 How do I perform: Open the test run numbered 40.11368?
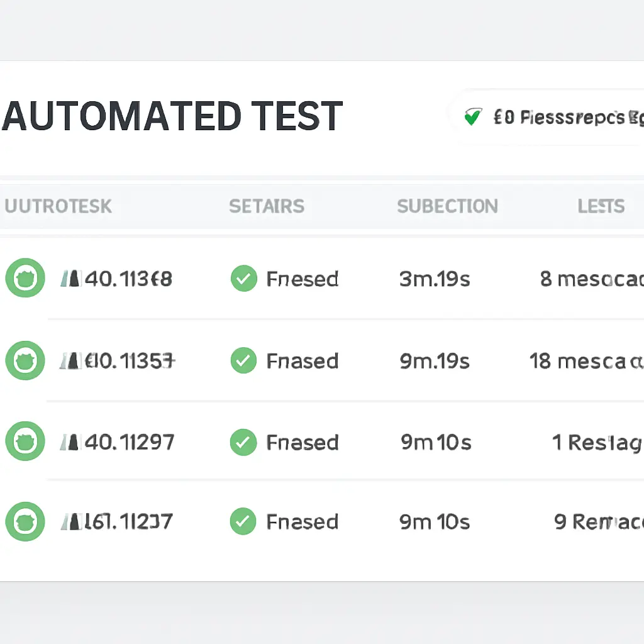point(128,279)
